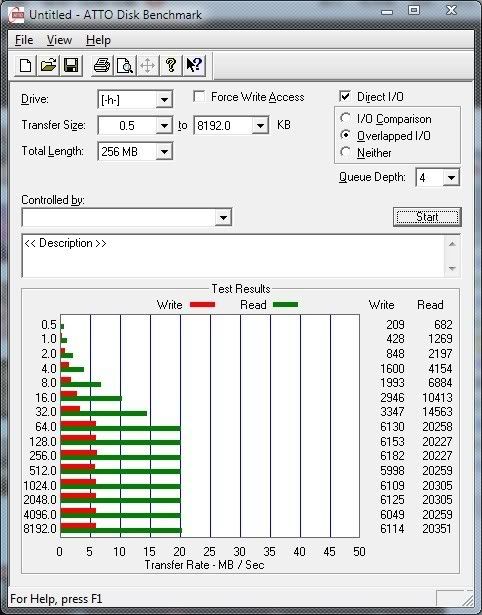Open a saved benchmark file icon
This screenshot has width=482, height=615.
[48, 65]
